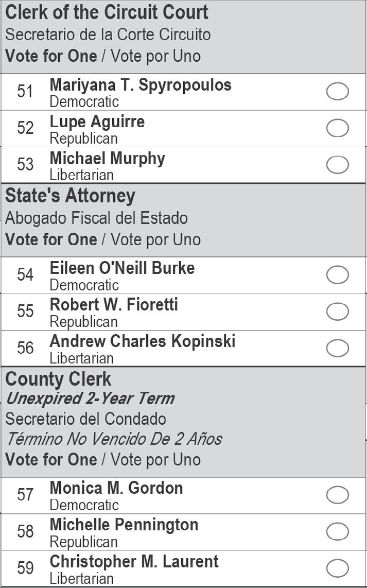Select Robert W. Fioretti's voting oval
367x588 pixels.
click(x=337, y=312)
